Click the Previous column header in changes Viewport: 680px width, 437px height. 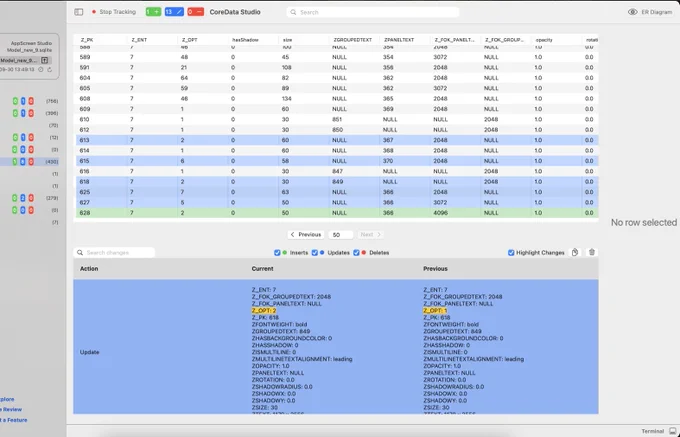[x=435, y=269]
